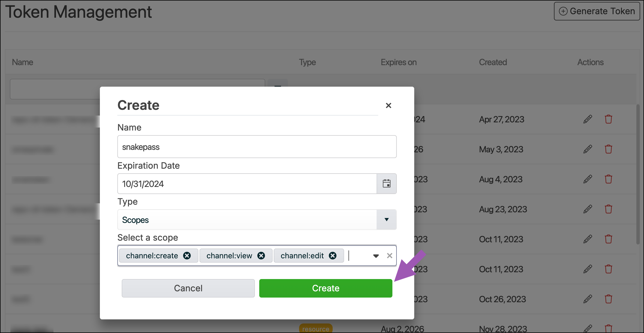Click the Generate Token button
Viewport: 644px width, 333px height.
click(597, 11)
